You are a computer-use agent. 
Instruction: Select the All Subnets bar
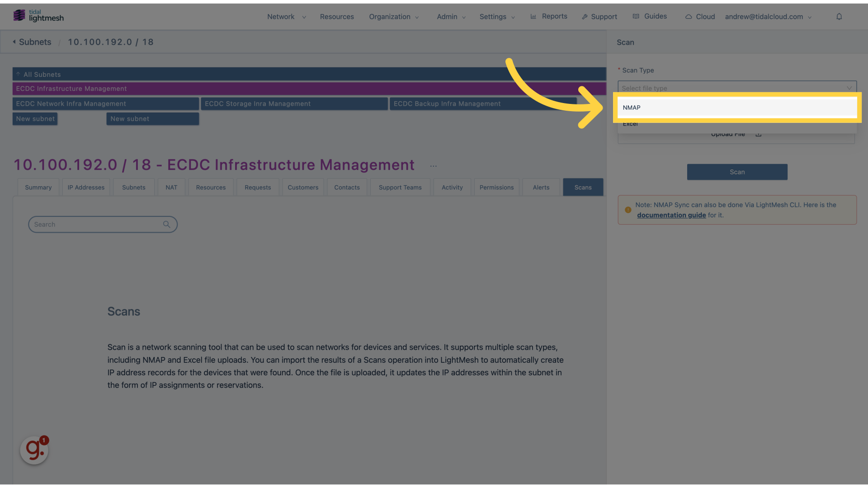309,74
